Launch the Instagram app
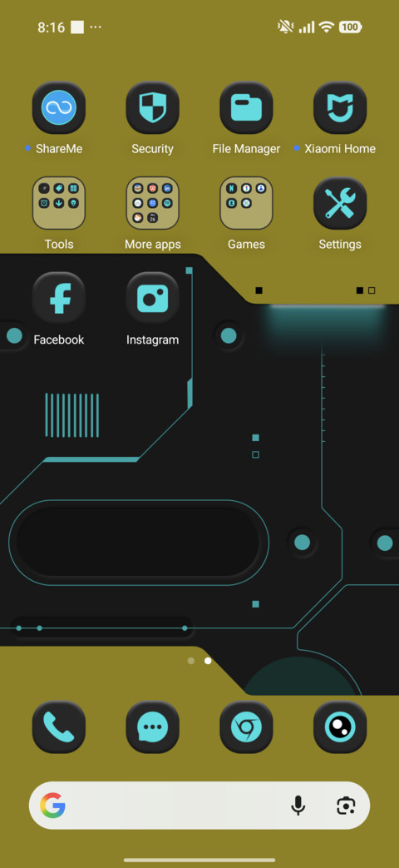 tap(152, 299)
